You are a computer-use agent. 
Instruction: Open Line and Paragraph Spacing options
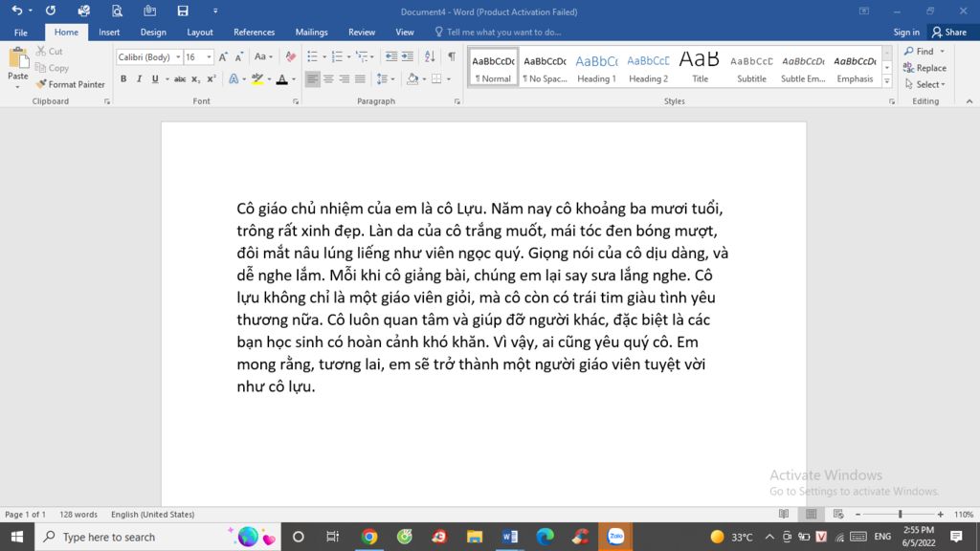(x=385, y=79)
